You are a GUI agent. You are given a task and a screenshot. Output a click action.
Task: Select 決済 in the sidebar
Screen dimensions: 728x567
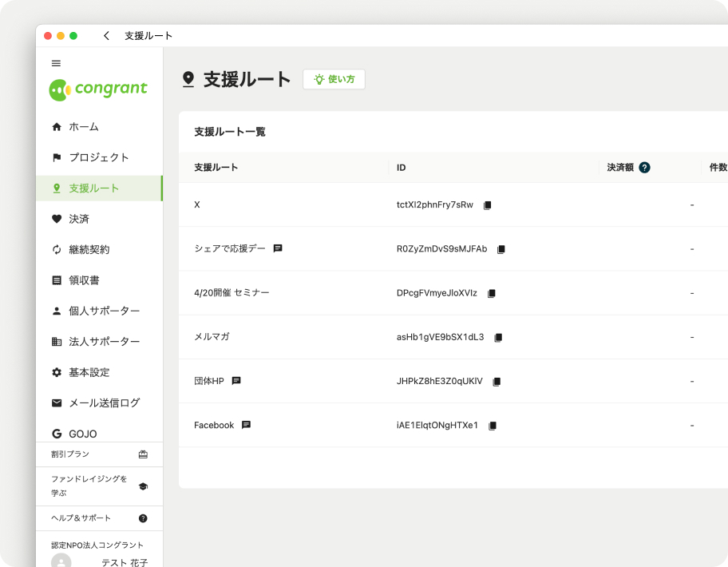(79, 219)
